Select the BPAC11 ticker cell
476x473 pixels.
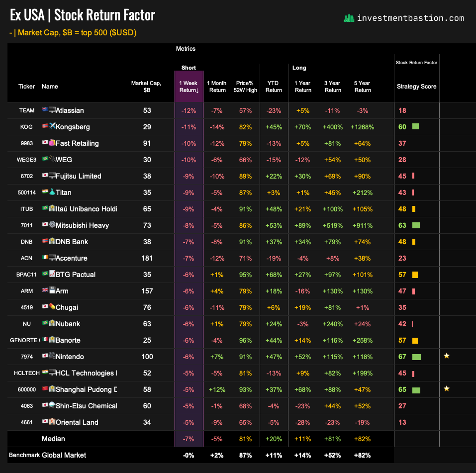pos(26,275)
